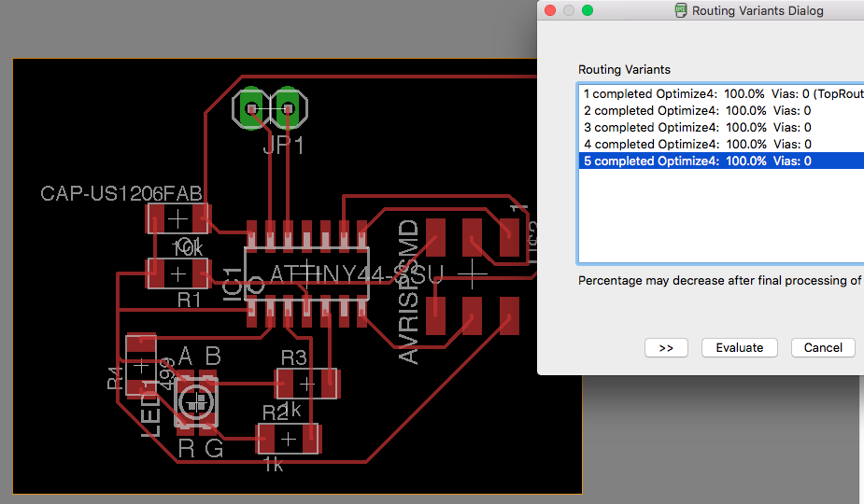Select routing variant 4 completed Optimize4
The height and width of the screenshot is (504, 864).
pos(721,145)
